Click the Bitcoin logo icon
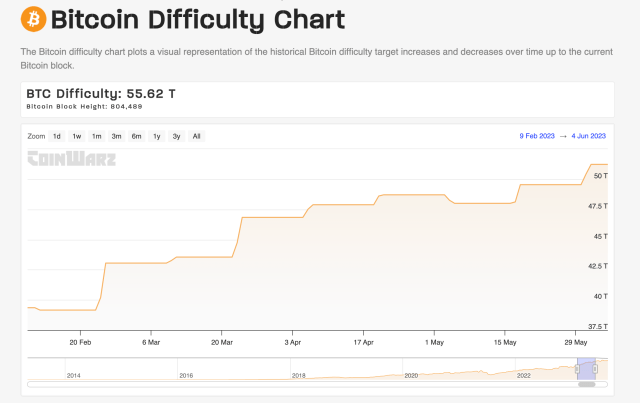This screenshot has height=403, width=640. tap(33, 19)
